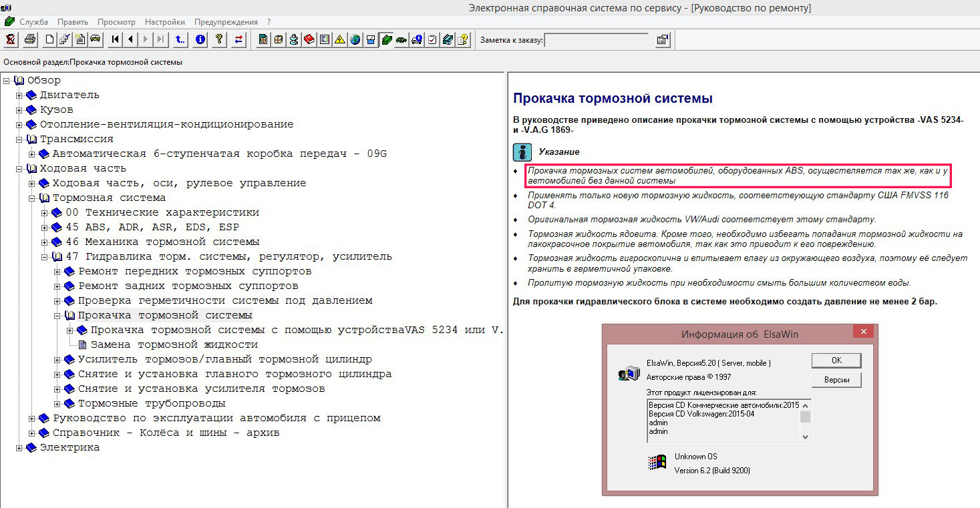Expand the 45 ABS, ADR, ASR, EDS, ESP node

45,228
